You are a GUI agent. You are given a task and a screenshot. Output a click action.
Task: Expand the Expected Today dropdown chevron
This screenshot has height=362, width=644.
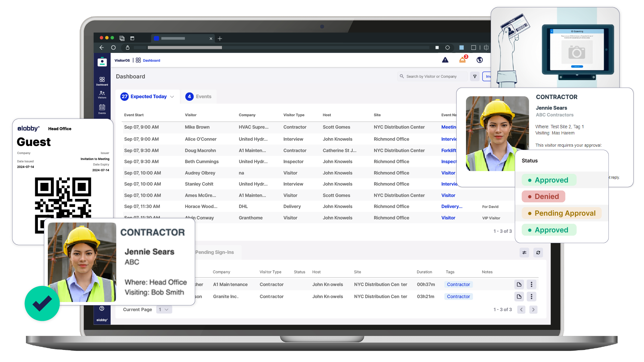(172, 97)
